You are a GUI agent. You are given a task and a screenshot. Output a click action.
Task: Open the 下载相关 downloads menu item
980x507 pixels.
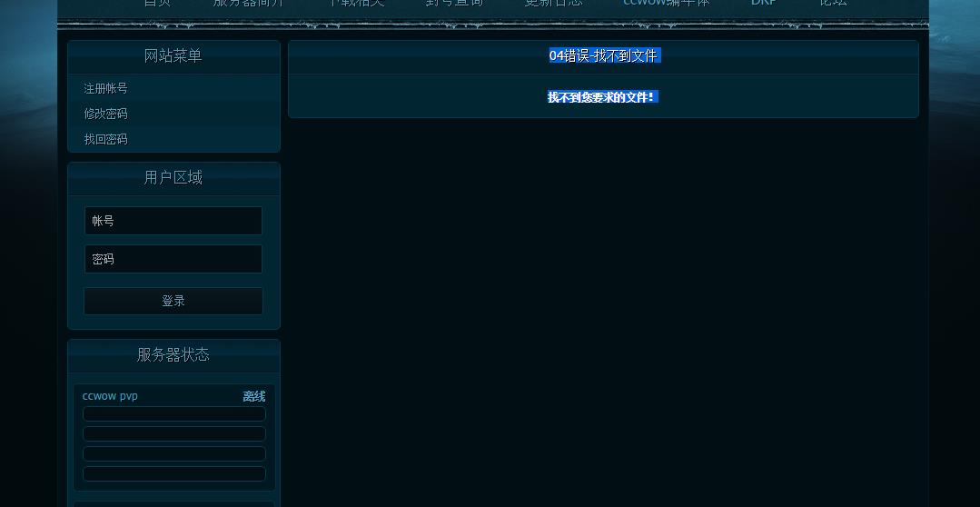pyautogui.click(x=356, y=3)
